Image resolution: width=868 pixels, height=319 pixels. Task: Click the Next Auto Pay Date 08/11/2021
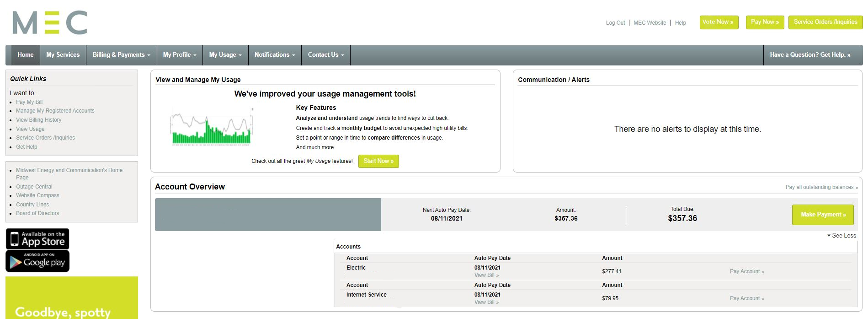[447, 219]
